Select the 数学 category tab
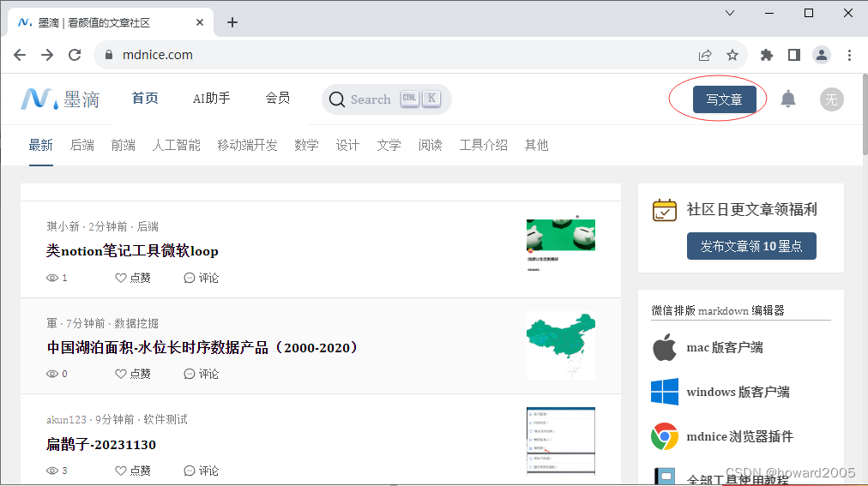Viewport: 868px width, 486px height. click(x=306, y=145)
